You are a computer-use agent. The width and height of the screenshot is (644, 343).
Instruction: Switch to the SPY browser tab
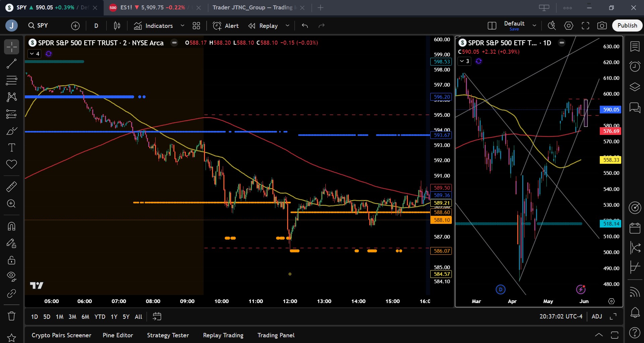(x=51, y=7)
